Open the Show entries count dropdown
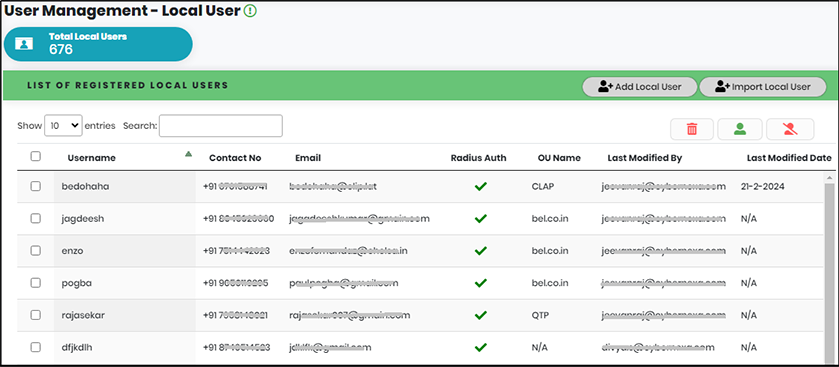 click(63, 126)
